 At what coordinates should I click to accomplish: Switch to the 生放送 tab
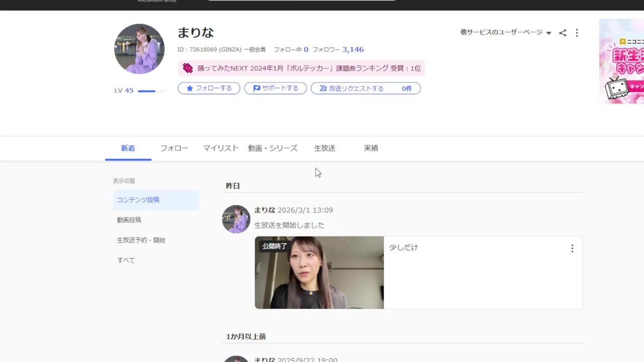point(325,148)
